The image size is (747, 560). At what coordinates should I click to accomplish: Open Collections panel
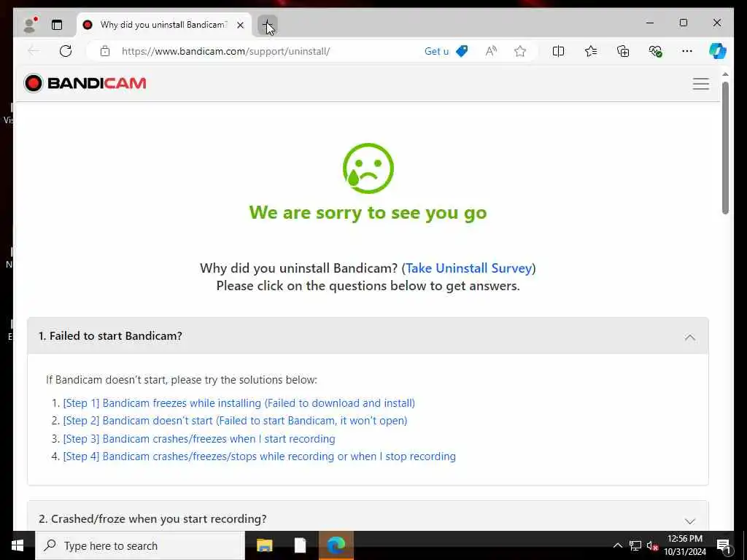(x=623, y=51)
